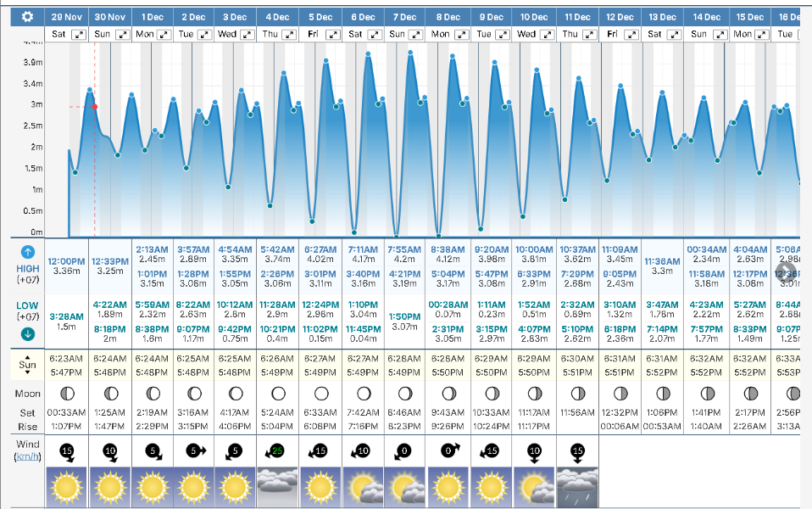
Task: Click the partly cloudy icon for 10 Dec
Action: 534,487
